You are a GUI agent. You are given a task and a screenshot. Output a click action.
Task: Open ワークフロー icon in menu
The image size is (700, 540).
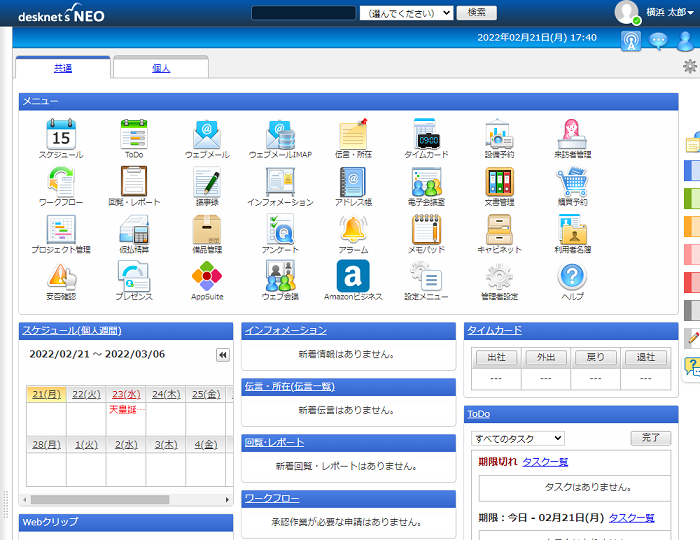pos(61,182)
